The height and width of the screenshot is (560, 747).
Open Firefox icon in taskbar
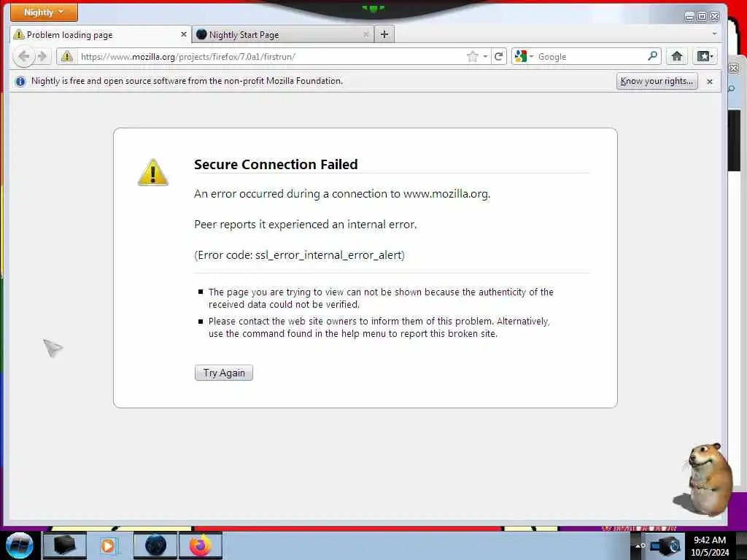pos(201,545)
